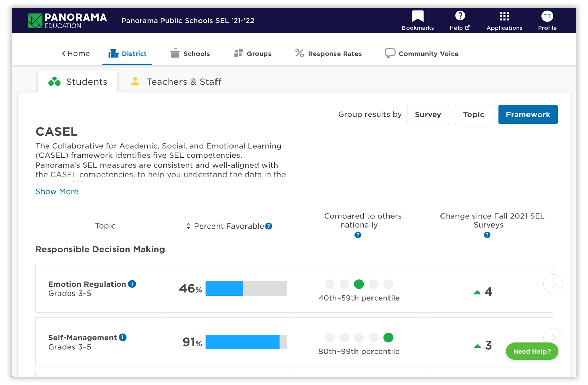Screen dimensions: 588x385
Task: Click the 'CASEL' heading
Action: [x=57, y=132]
